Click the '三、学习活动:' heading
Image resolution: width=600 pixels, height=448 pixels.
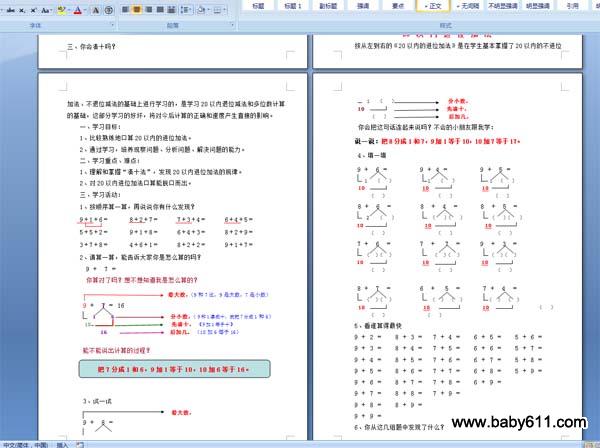[x=100, y=195]
